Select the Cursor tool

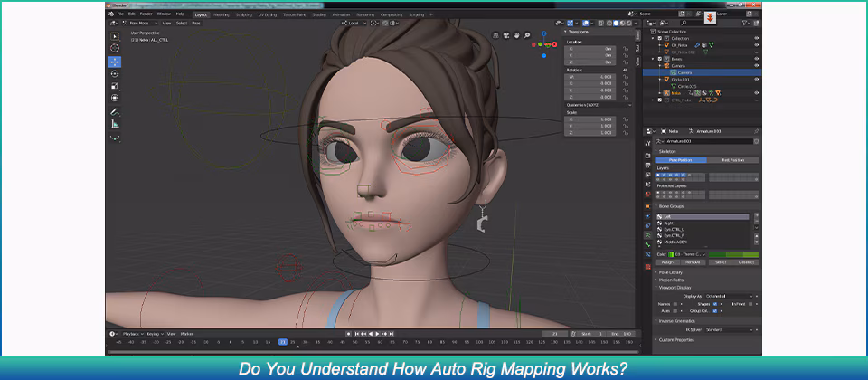pos(115,48)
